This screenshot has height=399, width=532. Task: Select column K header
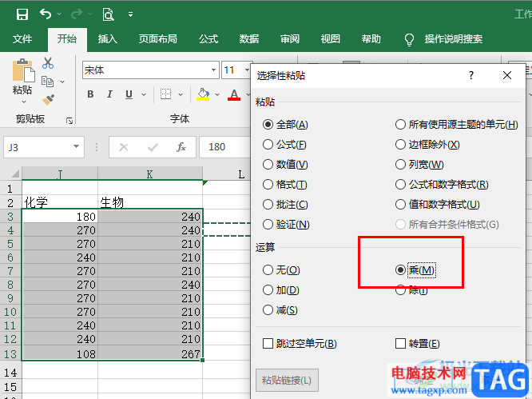149,174
